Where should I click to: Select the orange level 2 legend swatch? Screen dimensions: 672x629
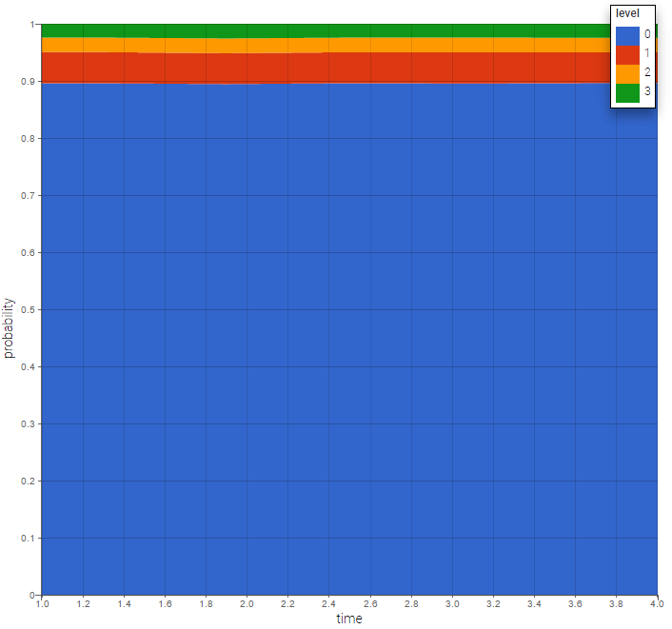(x=628, y=72)
